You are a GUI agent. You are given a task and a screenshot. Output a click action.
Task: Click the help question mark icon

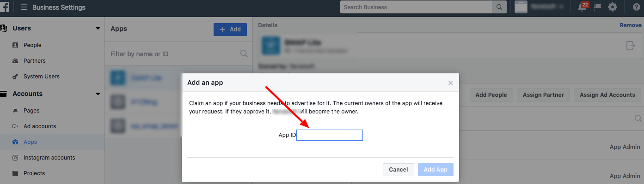point(636,7)
